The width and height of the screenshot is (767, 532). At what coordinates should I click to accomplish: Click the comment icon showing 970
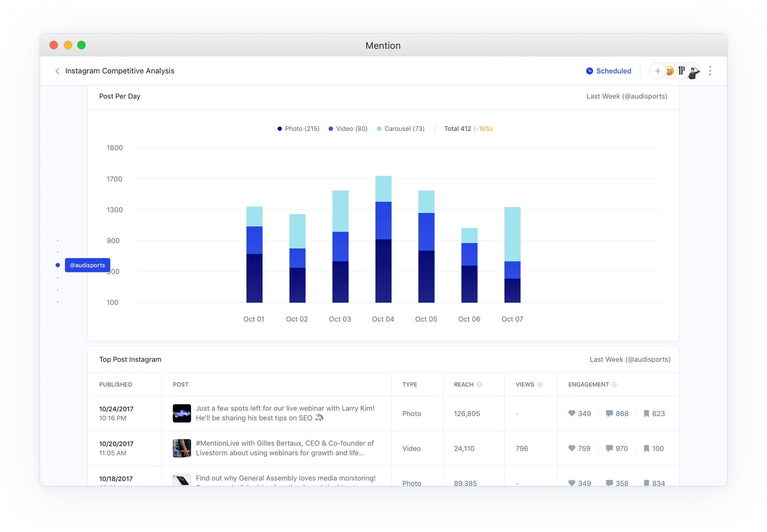(609, 448)
